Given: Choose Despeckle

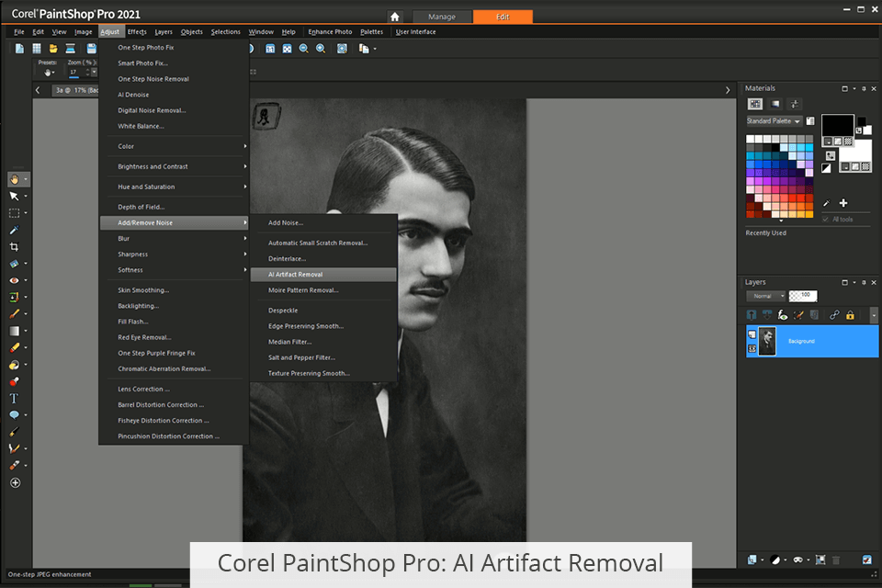Looking at the screenshot, I should [323, 311].
